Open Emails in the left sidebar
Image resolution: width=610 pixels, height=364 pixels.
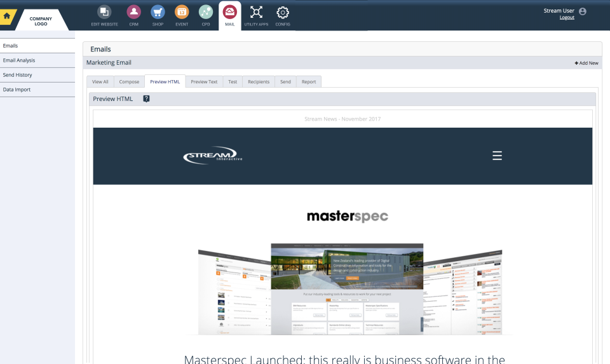(37, 46)
